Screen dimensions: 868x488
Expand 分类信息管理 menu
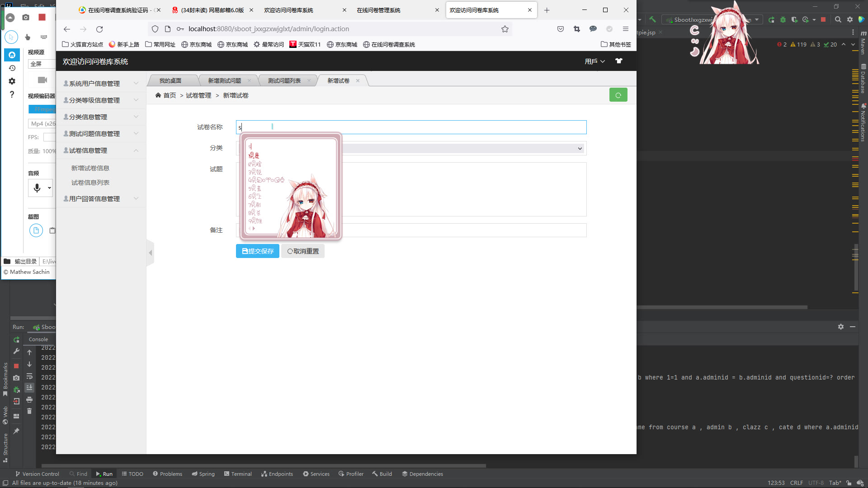tap(101, 117)
